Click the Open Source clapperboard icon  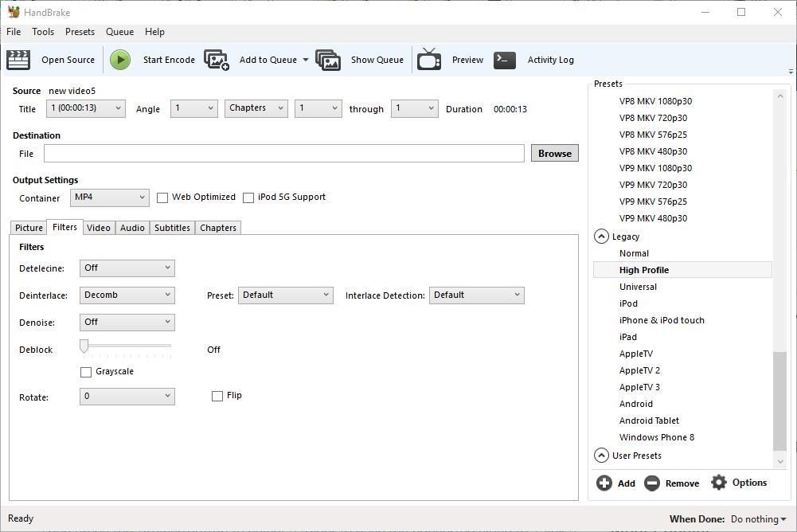[x=18, y=60]
